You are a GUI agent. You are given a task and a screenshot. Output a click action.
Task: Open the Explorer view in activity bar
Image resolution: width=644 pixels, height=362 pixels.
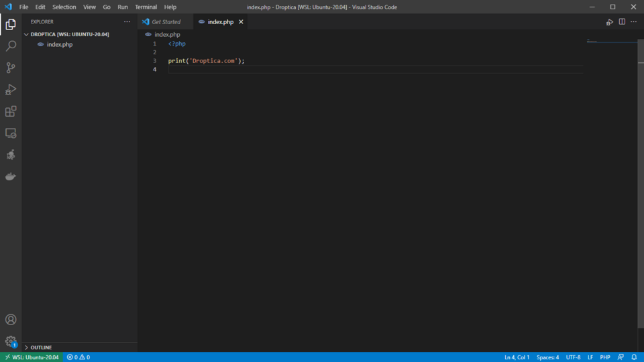pos(11,24)
